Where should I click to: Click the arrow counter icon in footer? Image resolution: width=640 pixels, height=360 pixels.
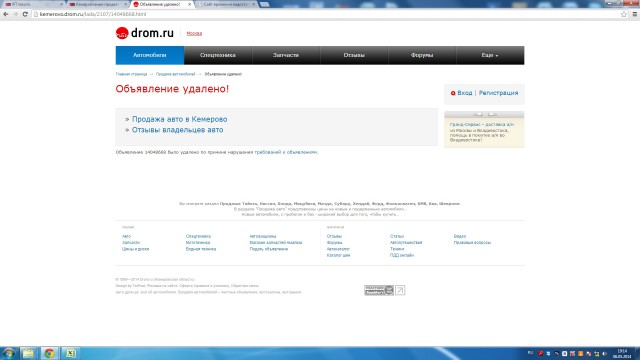400,290
